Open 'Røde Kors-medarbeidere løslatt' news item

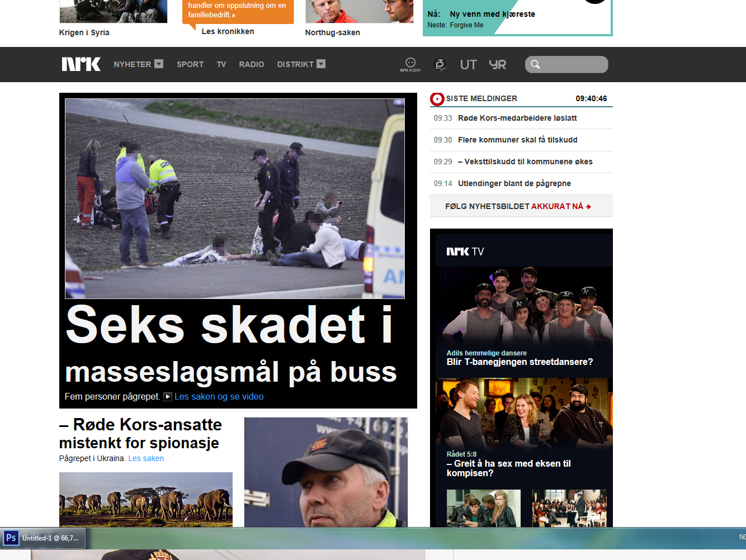point(517,118)
